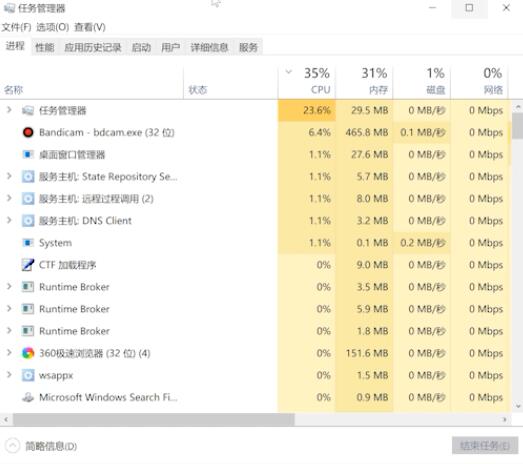The height and width of the screenshot is (464, 523).
Task: Expand the 360极速浏览器 process group
Action: (9, 353)
